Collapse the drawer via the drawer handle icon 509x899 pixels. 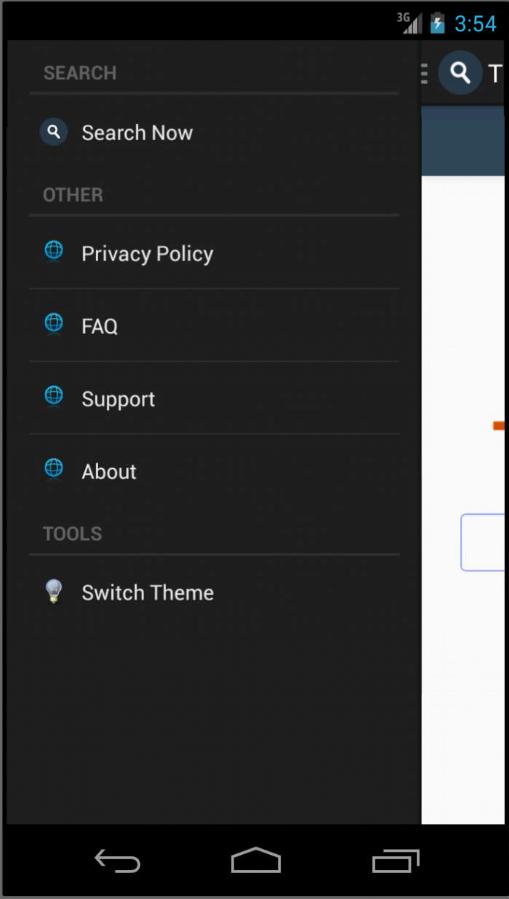(x=424, y=73)
